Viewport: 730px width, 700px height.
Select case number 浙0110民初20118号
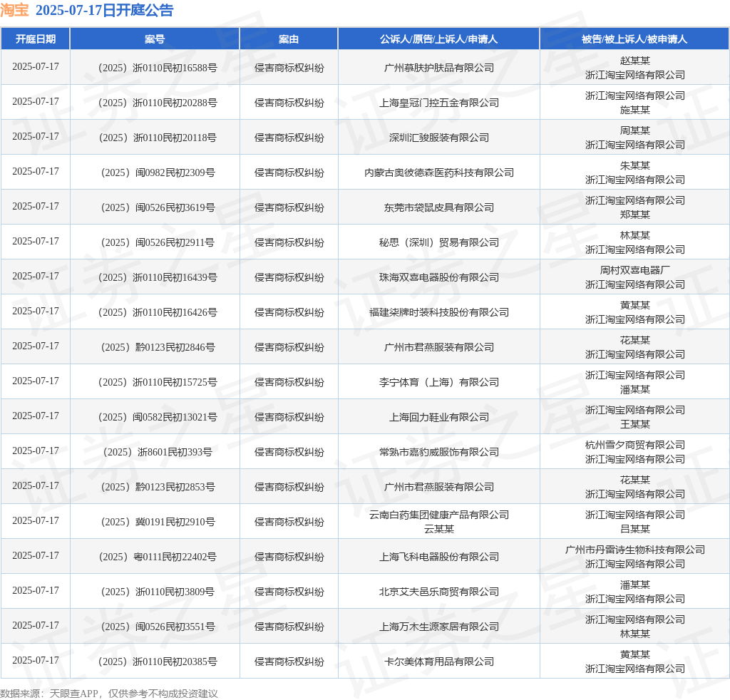click(x=158, y=138)
